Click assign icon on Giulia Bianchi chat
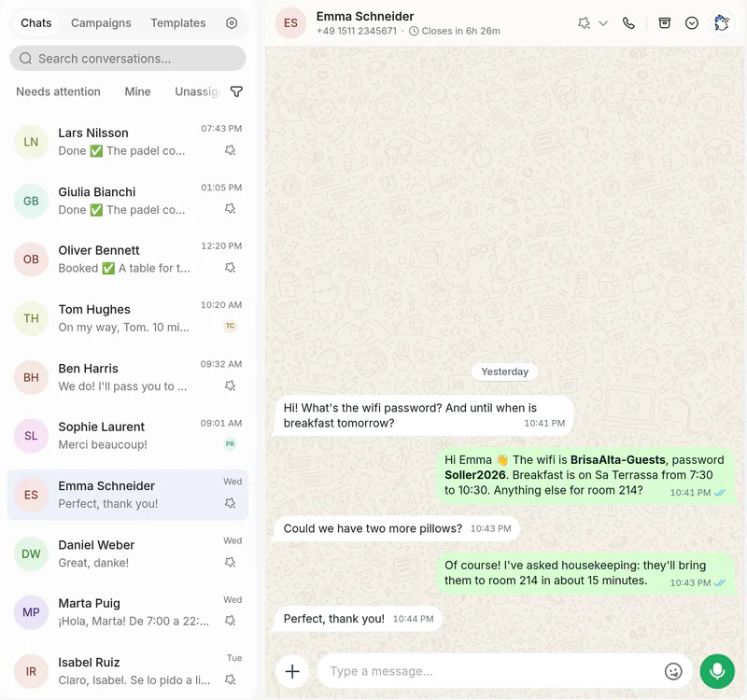Viewport: 747px width, 700px height. 230,209
